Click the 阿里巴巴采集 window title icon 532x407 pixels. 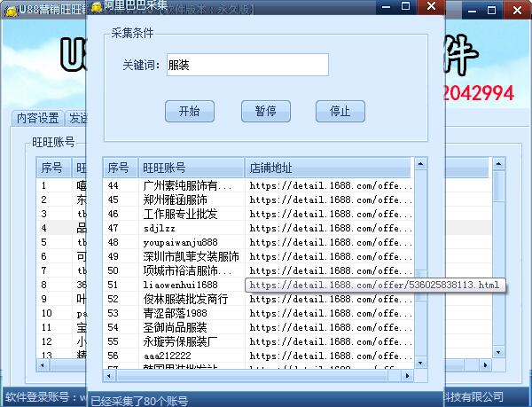(x=97, y=6)
